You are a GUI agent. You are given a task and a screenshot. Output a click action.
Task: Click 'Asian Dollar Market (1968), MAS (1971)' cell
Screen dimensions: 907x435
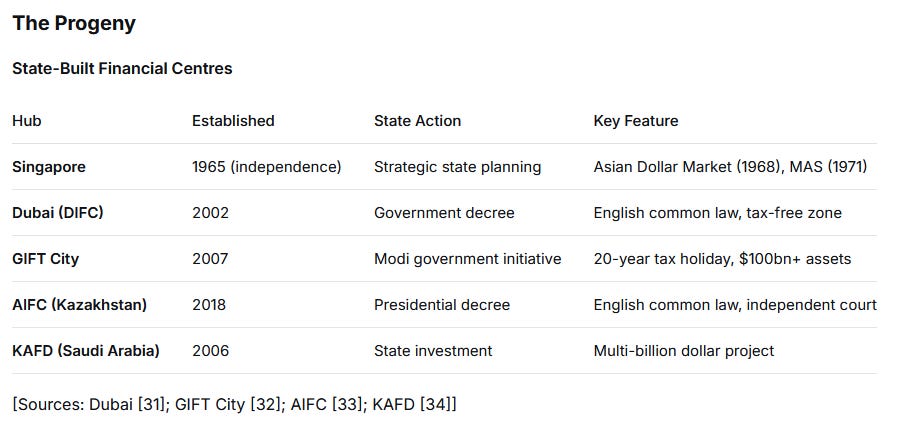(730, 167)
